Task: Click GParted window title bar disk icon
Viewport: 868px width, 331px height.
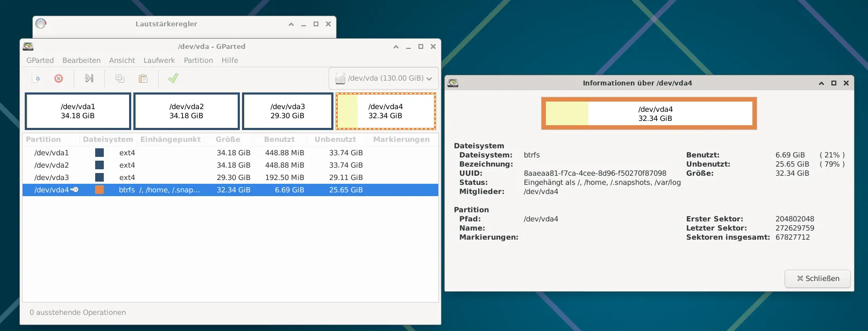Action: 29,47
